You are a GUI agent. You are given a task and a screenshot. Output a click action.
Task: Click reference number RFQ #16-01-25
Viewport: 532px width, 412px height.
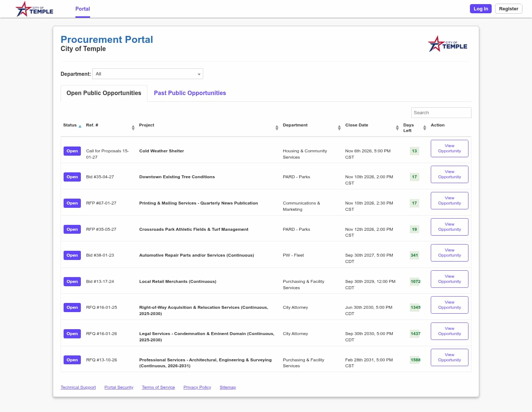tap(102, 307)
